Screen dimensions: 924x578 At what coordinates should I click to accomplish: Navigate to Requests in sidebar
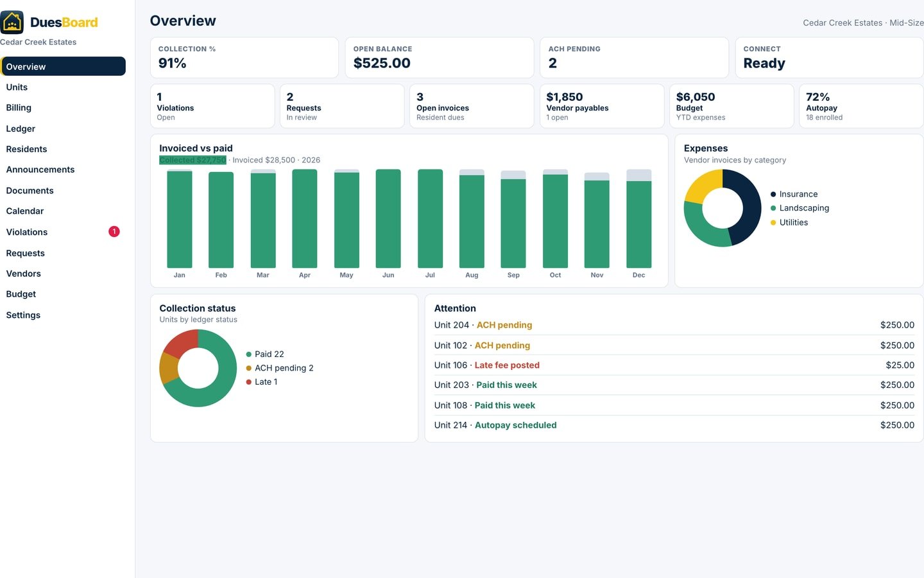coord(63,253)
